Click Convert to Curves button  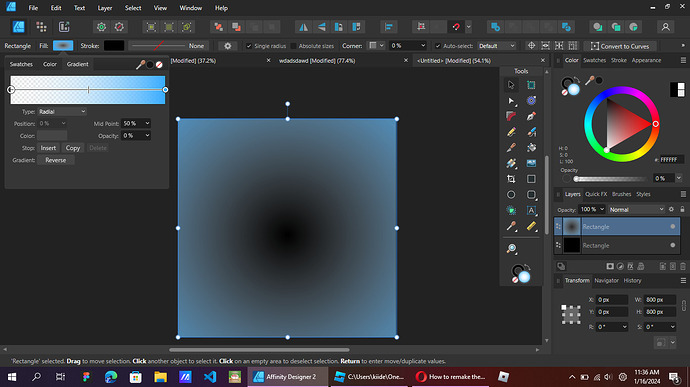click(x=620, y=46)
